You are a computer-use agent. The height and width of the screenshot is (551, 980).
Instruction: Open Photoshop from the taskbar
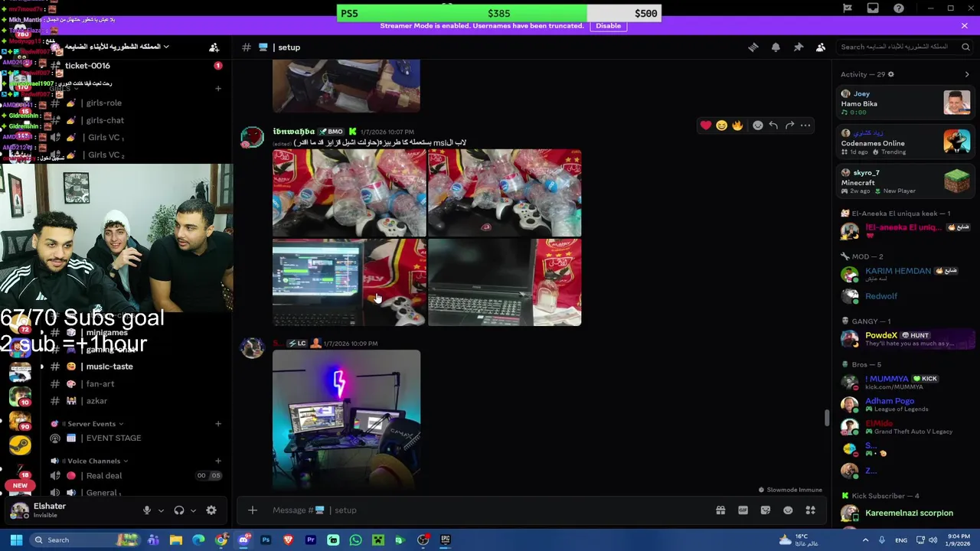[x=266, y=540]
